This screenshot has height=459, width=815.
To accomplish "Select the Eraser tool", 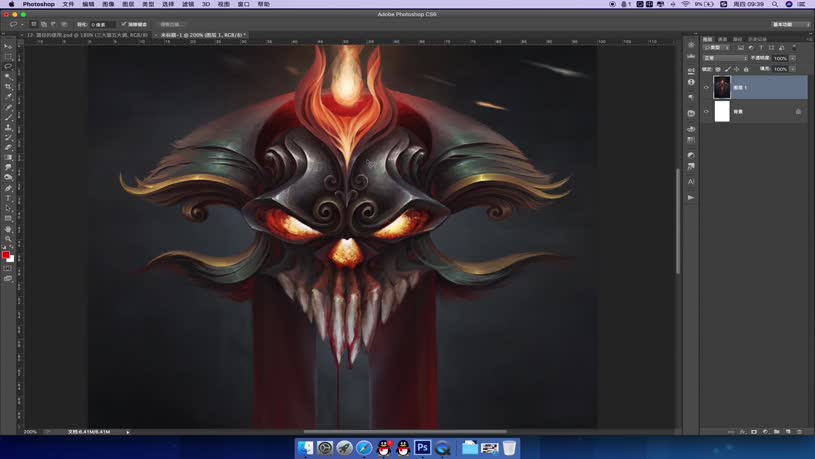I will coord(8,148).
